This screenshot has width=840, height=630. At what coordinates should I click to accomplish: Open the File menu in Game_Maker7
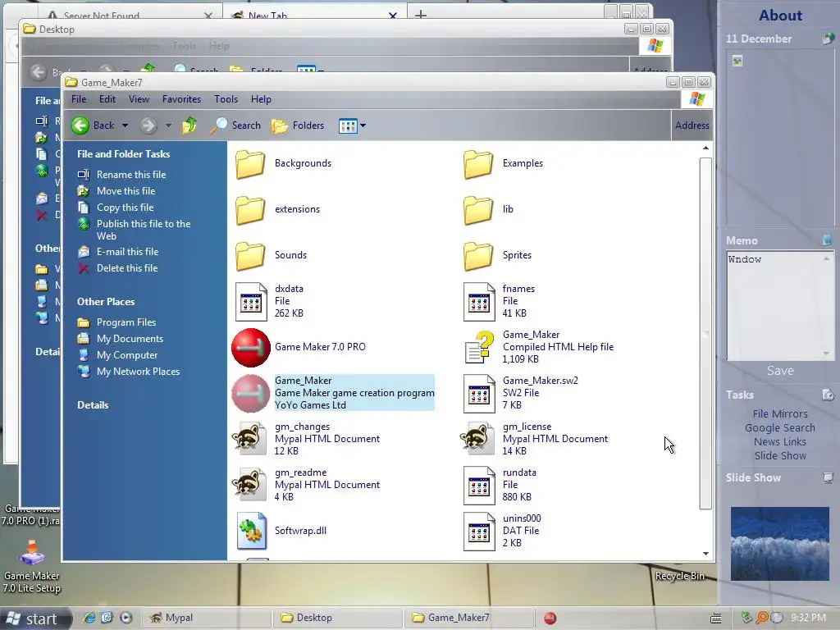click(x=79, y=99)
